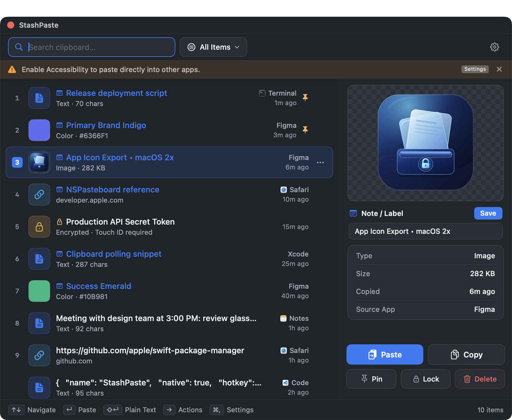The height and width of the screenshot is (420, 512).
Task: Click the Safari icon on NSPasteboard reference row
Action: (x=284, y=190)
